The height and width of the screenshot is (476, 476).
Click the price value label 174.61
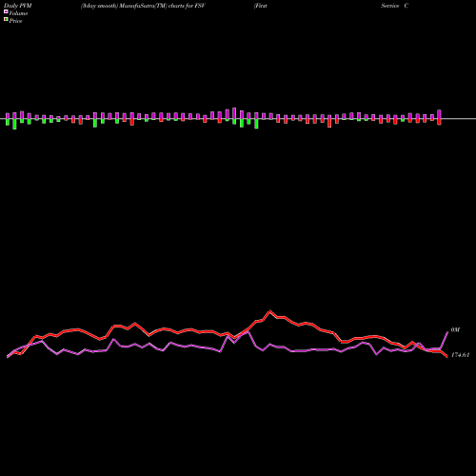coord(460,355)
